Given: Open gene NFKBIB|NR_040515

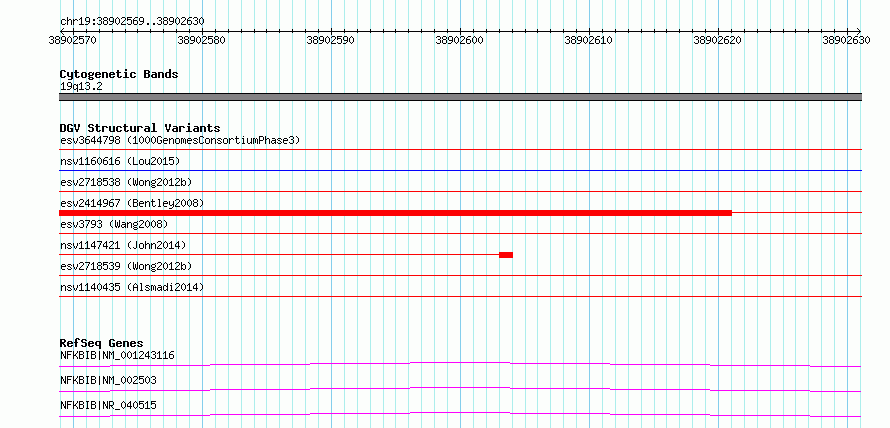Looking at the screenshot, I should point(108,405).
